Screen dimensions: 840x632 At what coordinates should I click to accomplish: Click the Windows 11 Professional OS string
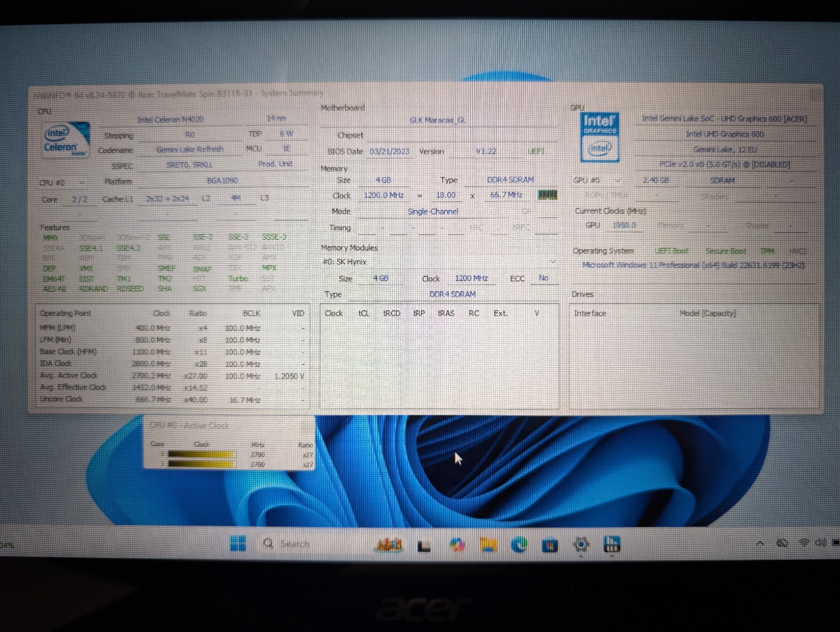693,265
